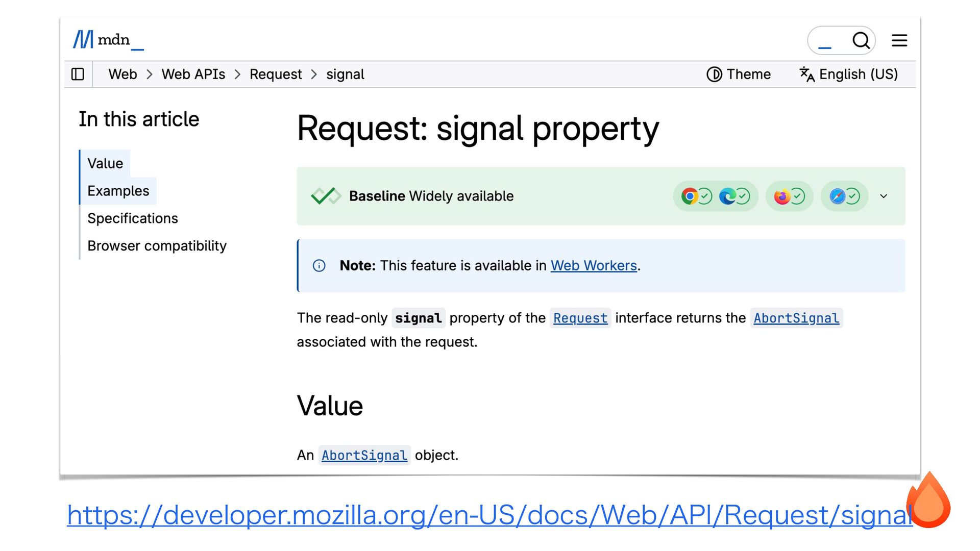This screenshot has width=980, height=551.
Task: Click the Firefox browser support icon
Action: pyautogui.click(x=782, y=196)
